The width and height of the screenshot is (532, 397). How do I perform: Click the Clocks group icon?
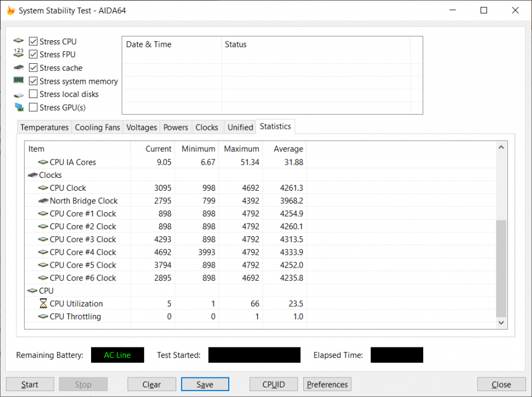click(x=33, y=175)
